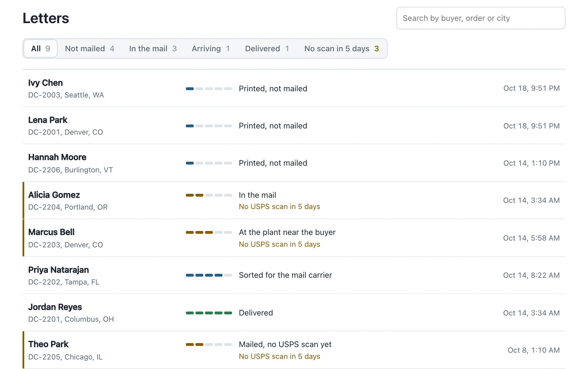Click the In the mail status for Alicia Gomez
This screenshot has height=369, width=588.
click(257, 195)
